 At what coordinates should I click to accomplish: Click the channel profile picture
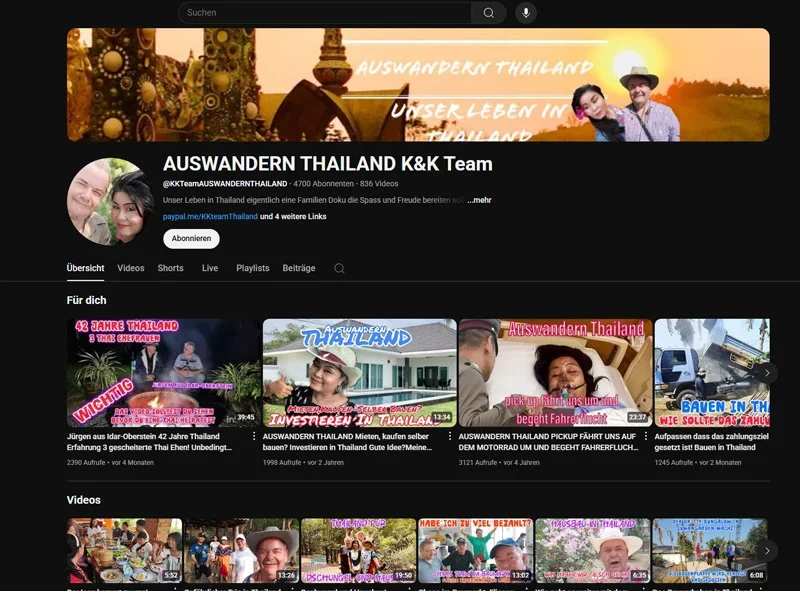pyautogui.click(x=110, y=202)
